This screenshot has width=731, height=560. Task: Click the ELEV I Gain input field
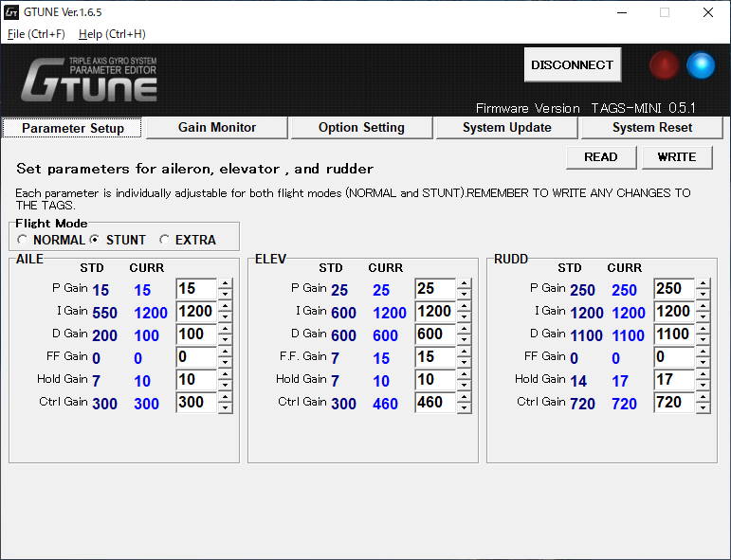435,312
